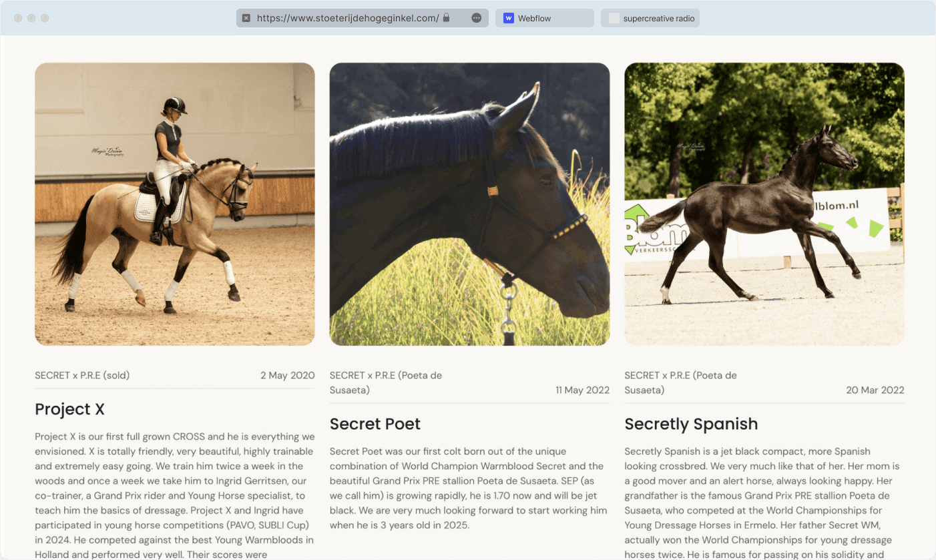Click the supercreative radio favicon

click(614, 18)
